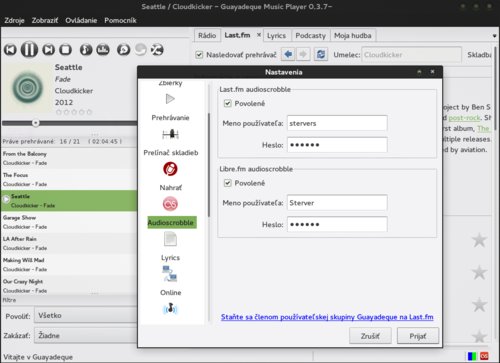Click Last.fm Meno používateľa field
This screenshot has width=500, height=363.
[x=337, y=123]
